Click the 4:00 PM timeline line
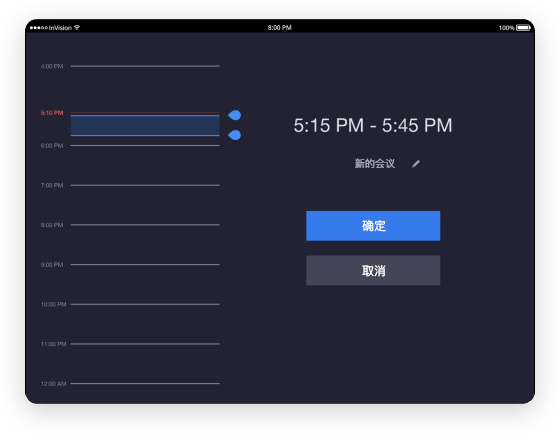The height and width of the screenshot is (435, 560). [145, 66]
